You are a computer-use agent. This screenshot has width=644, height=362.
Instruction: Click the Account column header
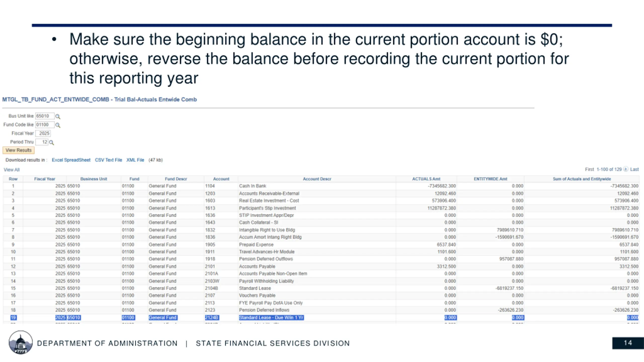221,179
